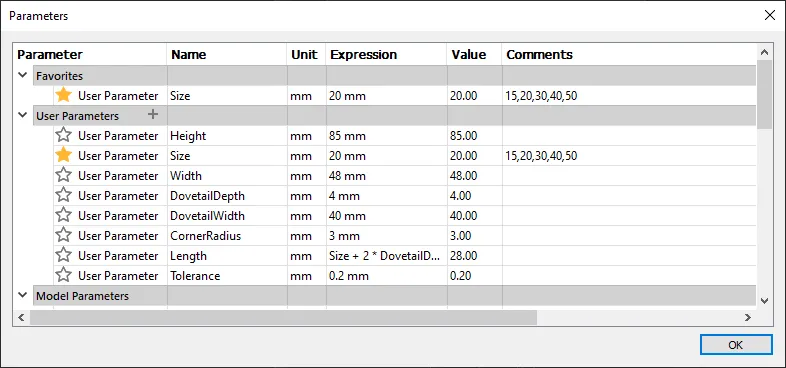Click the horizontal scrollbar thumb
The width and height of the screenshot is (786, 368).
coord(283,317)
